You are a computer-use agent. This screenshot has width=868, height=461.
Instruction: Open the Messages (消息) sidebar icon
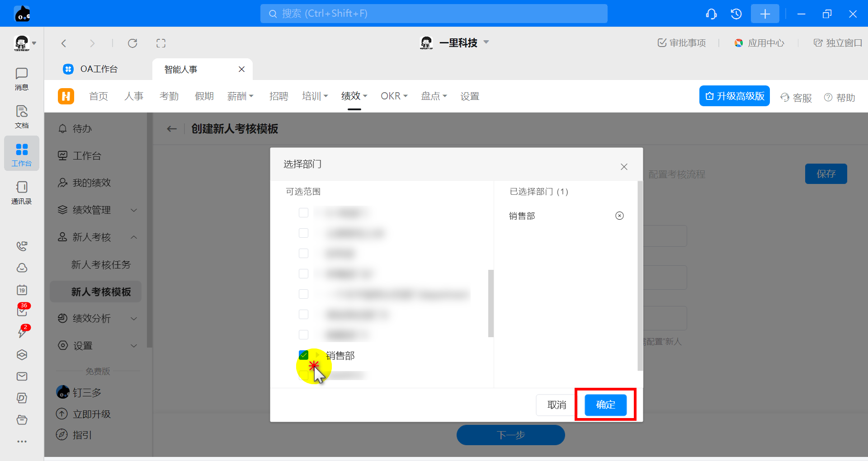click(x=21, y=79)
